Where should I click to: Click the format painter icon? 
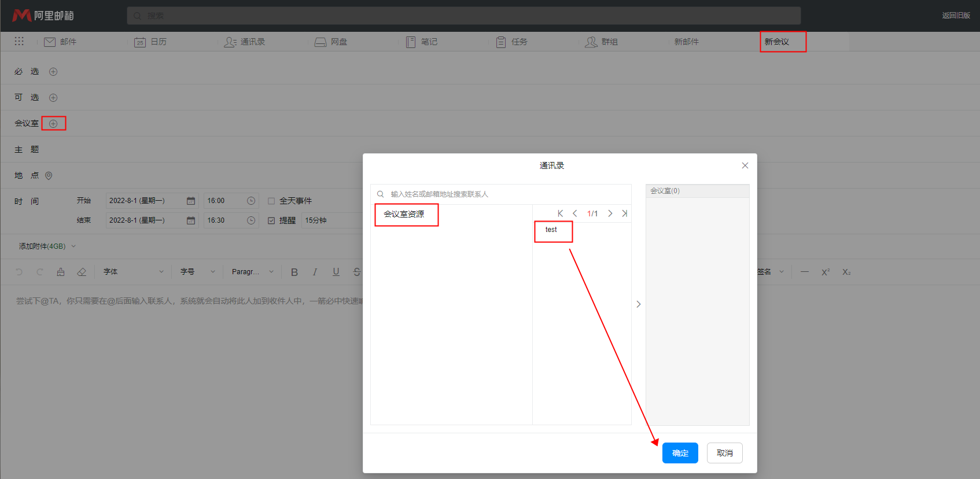click(61, 272)
